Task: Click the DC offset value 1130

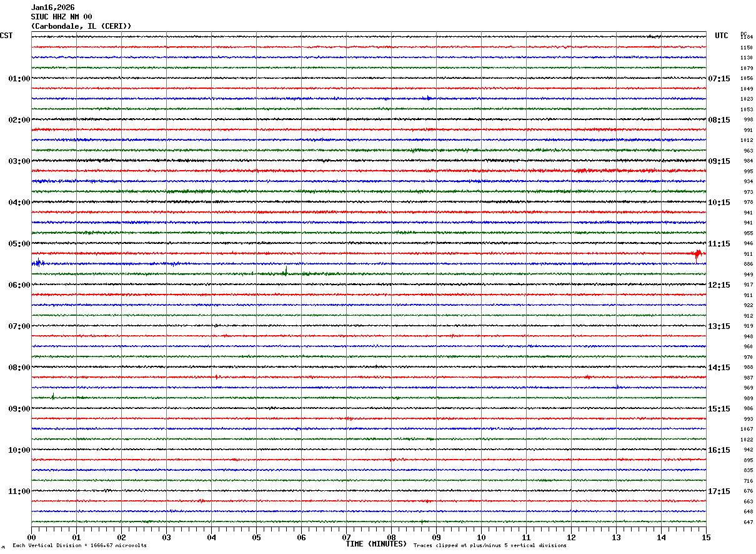Action: point(747,58)
